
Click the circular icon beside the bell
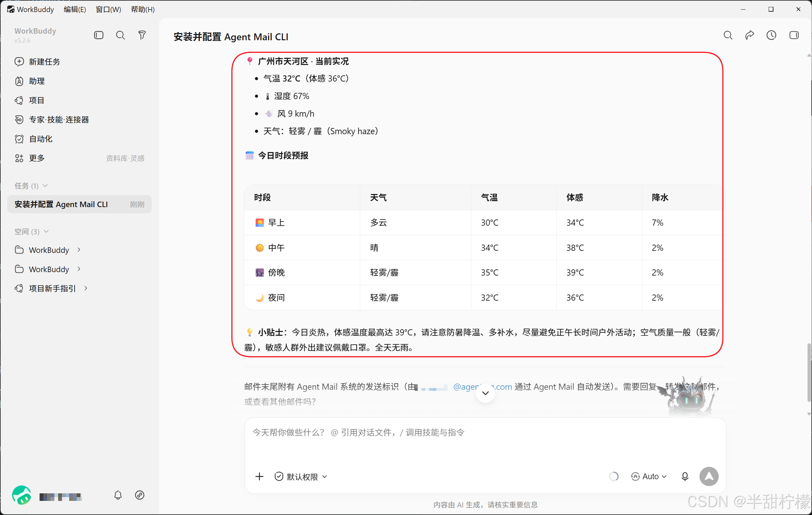pos(140,495)
